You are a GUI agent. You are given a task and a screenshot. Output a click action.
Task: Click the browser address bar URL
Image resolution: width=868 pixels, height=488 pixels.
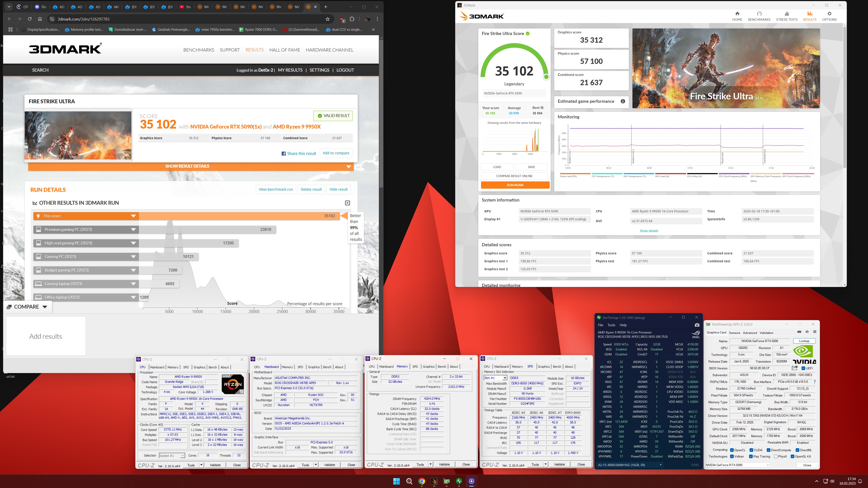pos(83,19)
